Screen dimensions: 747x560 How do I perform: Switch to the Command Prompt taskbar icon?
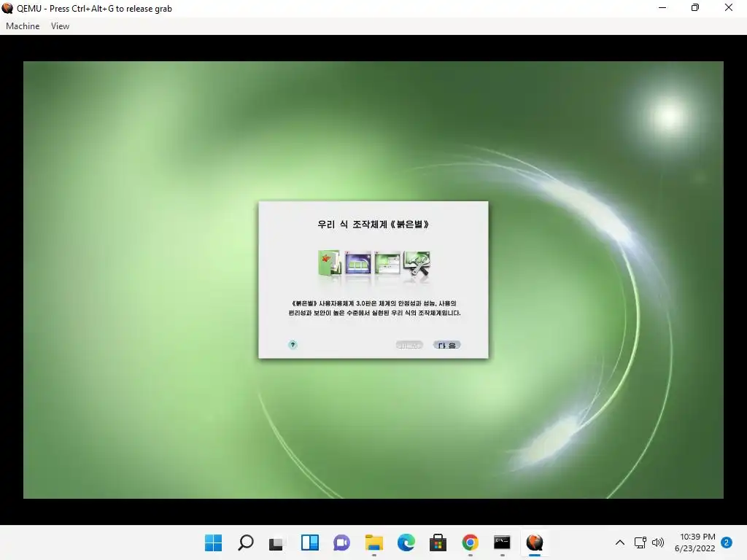[x=502, y=542]
